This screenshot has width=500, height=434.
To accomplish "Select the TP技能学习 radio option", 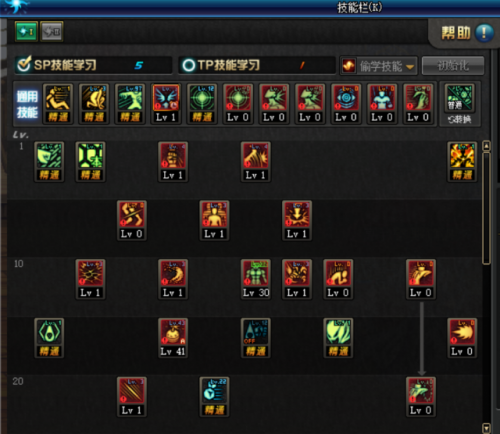I will click(188, 65).
